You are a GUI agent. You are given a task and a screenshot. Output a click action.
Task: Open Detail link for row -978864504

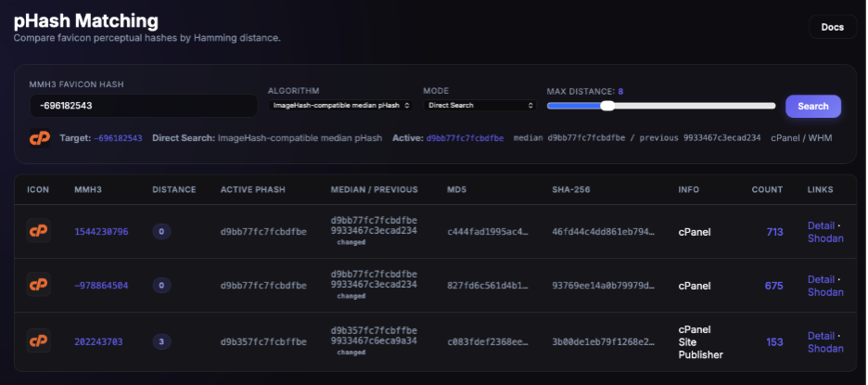pos(821,279)
